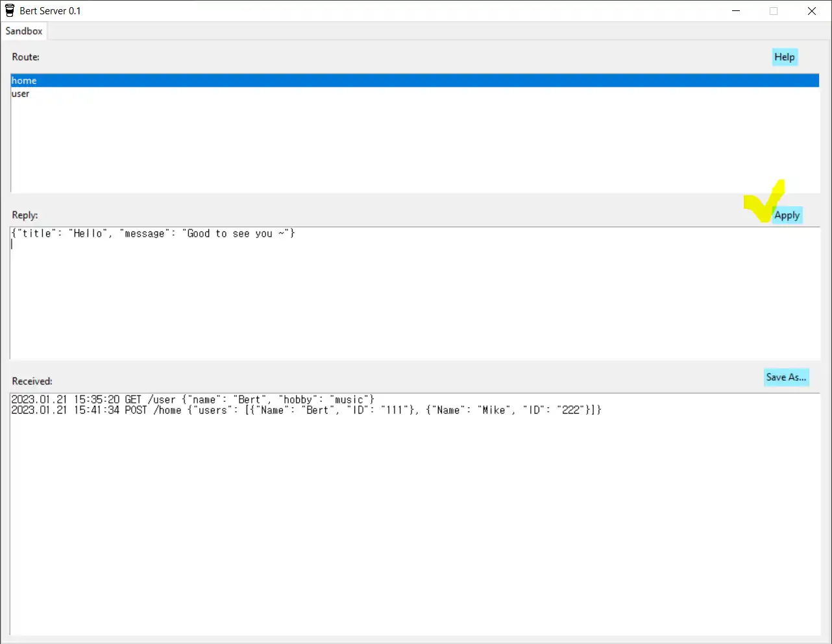Select the home route in list
This screenshot has width=832, height=644.
415,80
